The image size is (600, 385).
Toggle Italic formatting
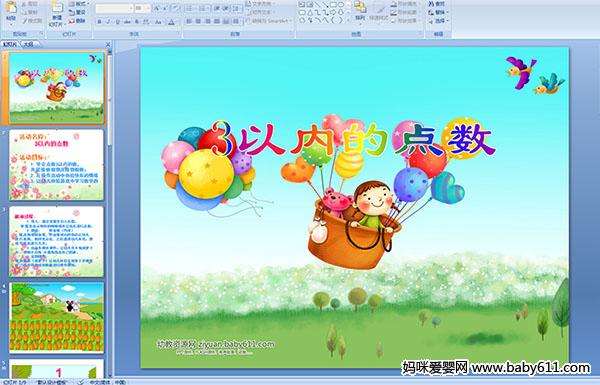(x=108, y=22)
